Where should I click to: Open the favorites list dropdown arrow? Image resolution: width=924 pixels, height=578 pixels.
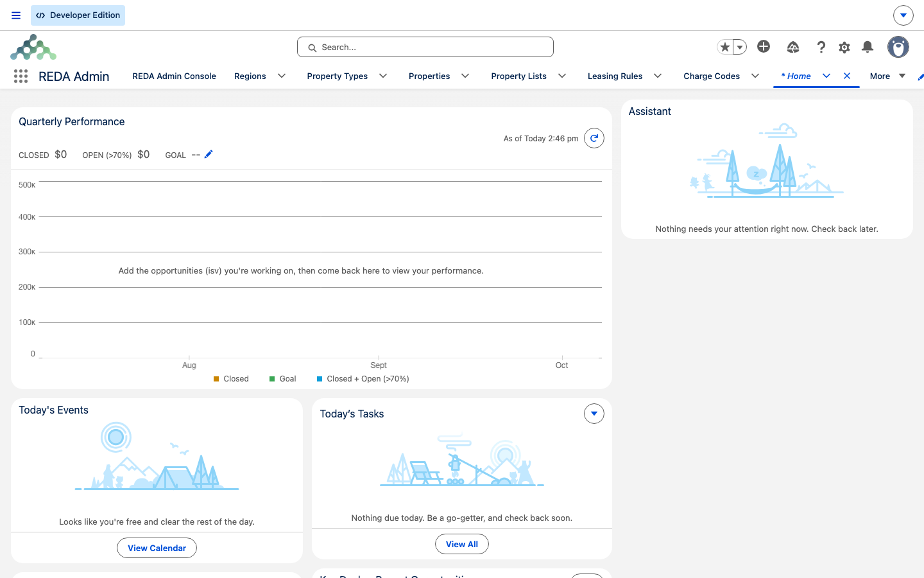(740, 47)
